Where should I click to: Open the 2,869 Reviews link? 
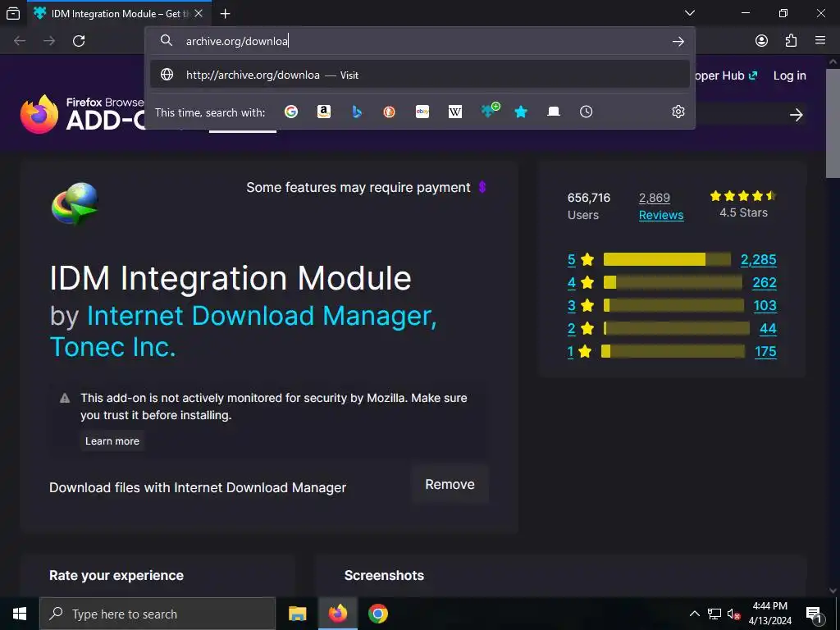tap(661, 206)
